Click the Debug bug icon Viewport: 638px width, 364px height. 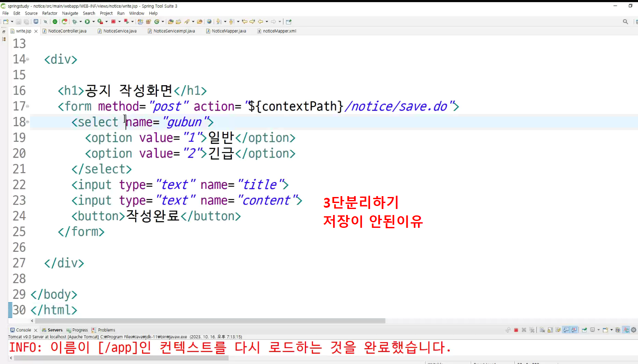75,21
